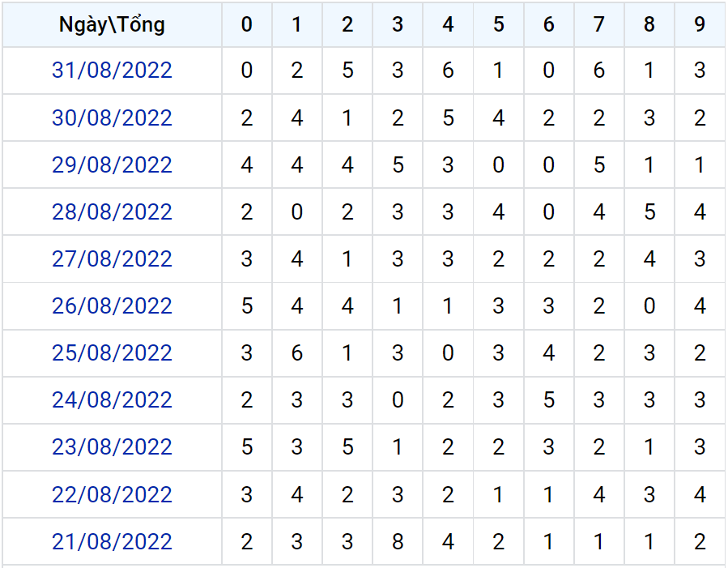Open the 21/08/2022 date link

tap(112, 541)
